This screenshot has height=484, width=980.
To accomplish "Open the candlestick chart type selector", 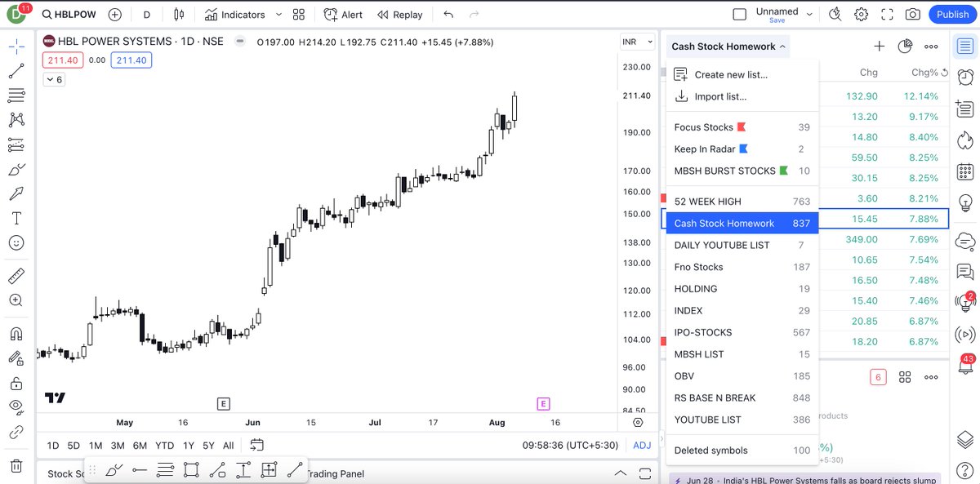I will coord(180,15).
